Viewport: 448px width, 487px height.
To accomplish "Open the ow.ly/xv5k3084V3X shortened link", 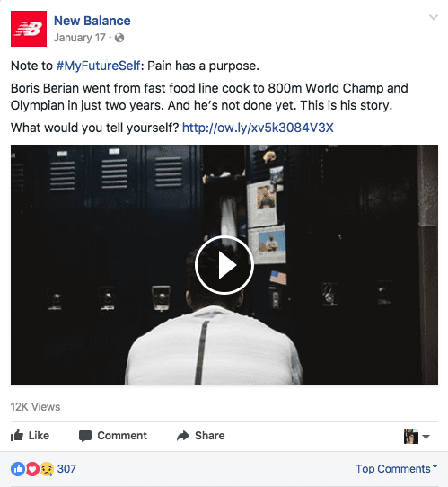I will click(258, 128).
